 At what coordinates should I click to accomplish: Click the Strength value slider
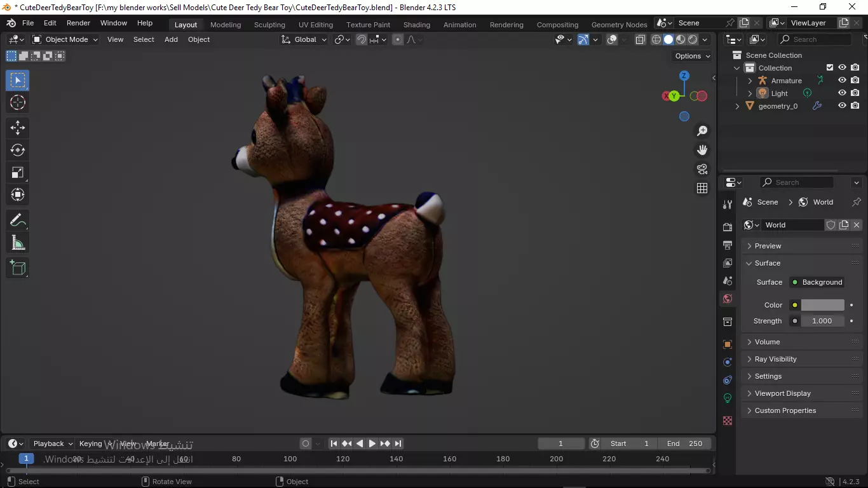click(822, 321)
